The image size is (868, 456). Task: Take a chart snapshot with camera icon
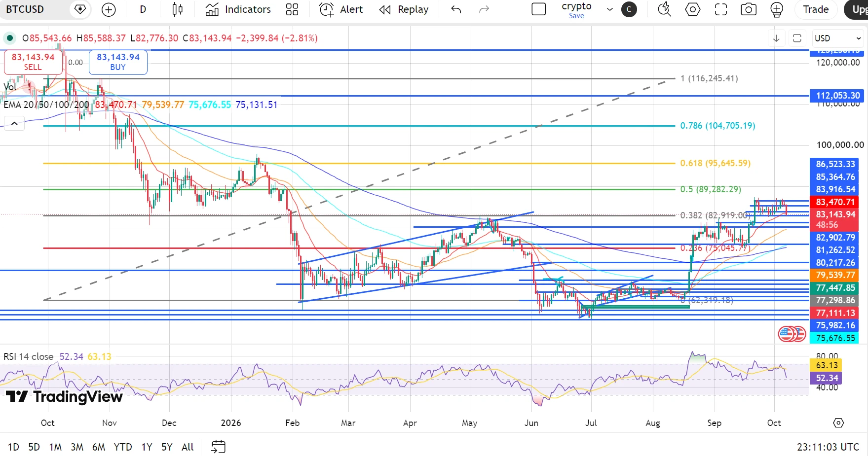pyautogui.click(x=749, y=9)
